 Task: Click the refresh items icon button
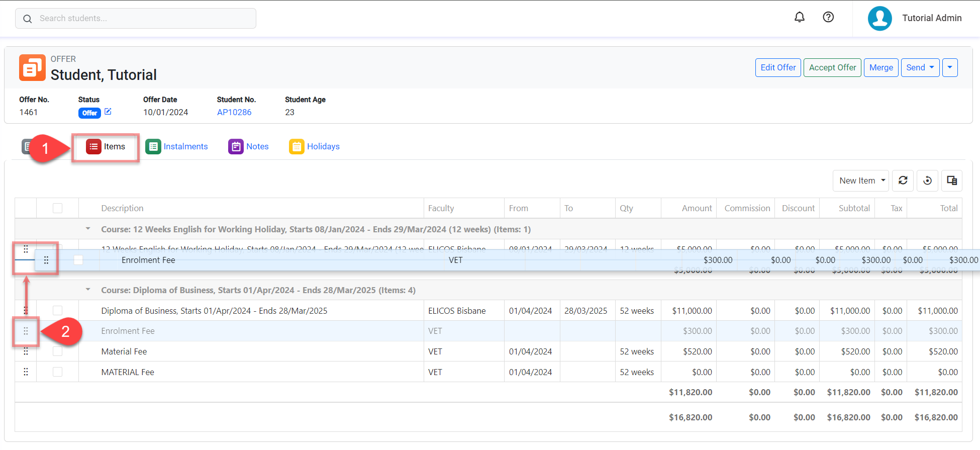click(x=903, y=181)
